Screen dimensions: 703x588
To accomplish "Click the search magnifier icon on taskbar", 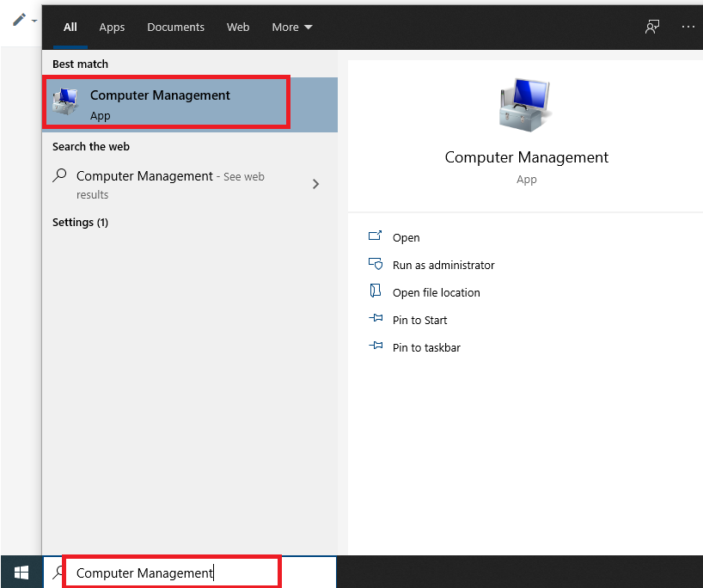I will point(58,573).
